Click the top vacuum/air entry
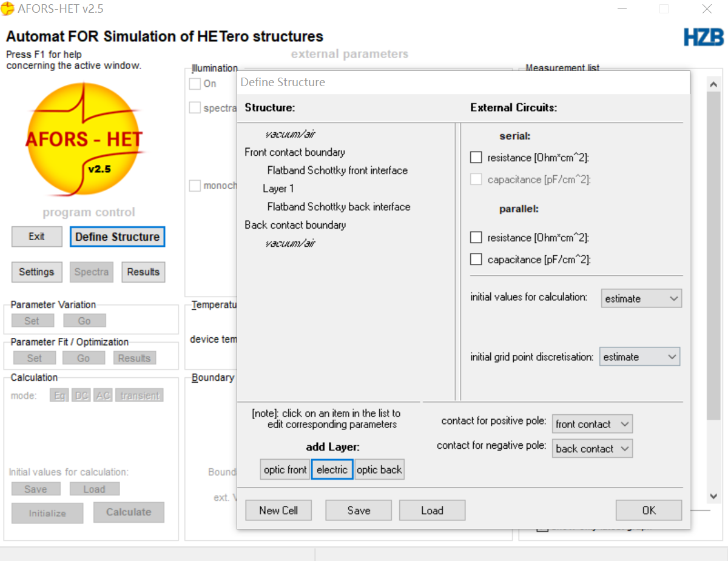Image resolution: width=728 pixels, height=561 pixels. (290, 134)
